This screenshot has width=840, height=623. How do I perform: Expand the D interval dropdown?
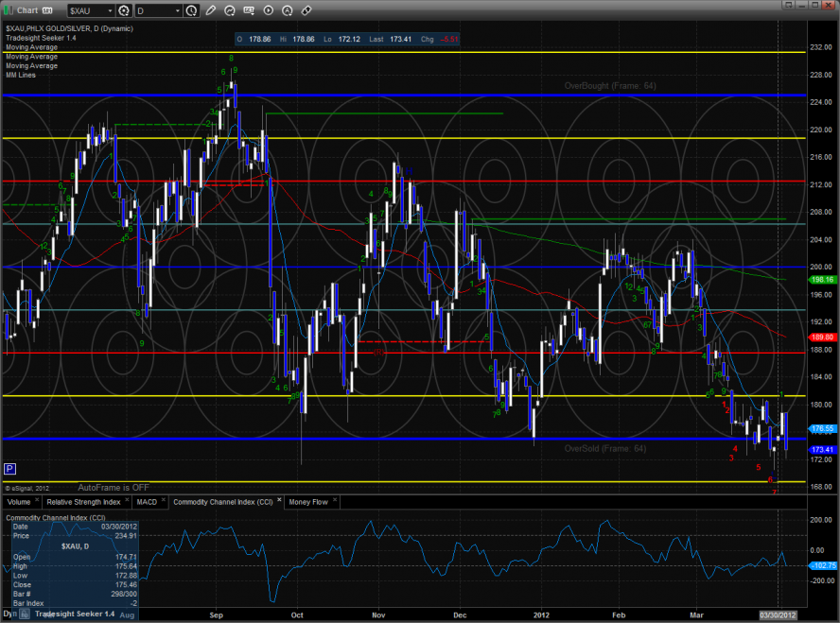tap(179, 10)
